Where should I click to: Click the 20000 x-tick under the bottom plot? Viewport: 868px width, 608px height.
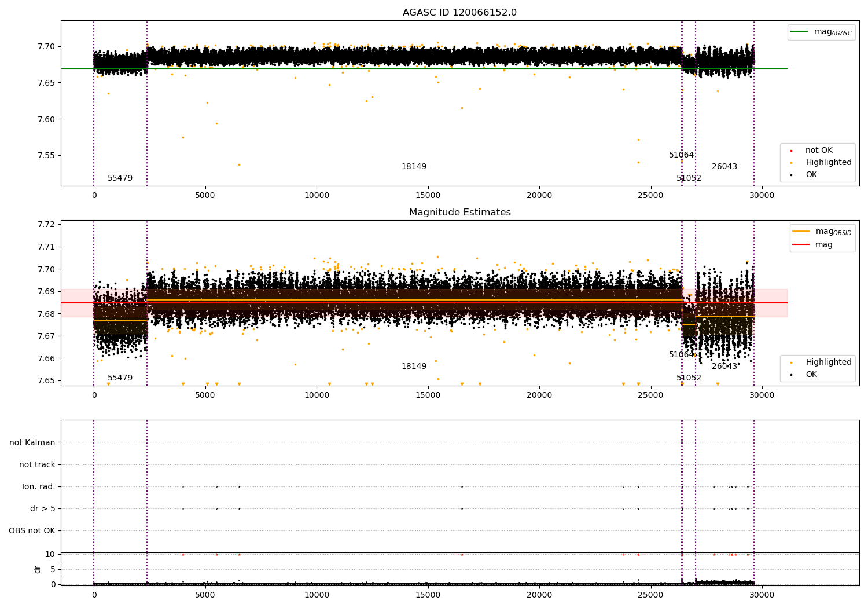(x=539, y=595)
